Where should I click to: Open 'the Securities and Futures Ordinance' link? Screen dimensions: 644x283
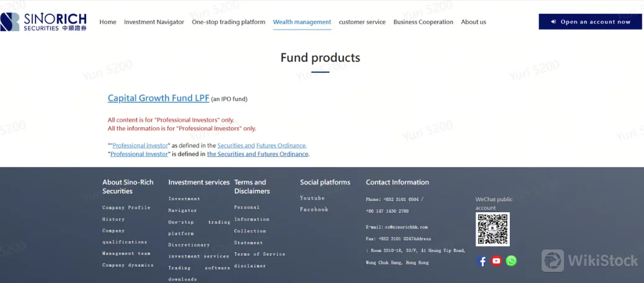pos(257,154)
